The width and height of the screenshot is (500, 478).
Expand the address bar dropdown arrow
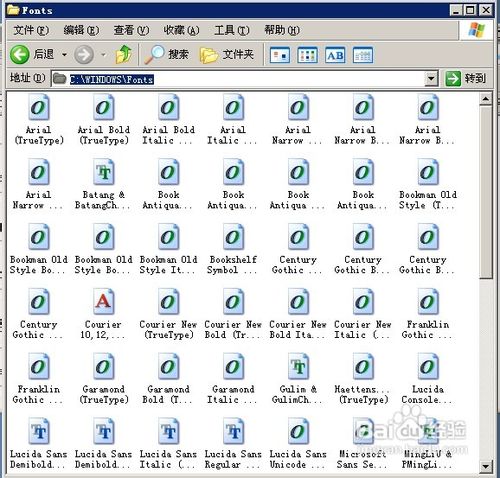point(431,79)
